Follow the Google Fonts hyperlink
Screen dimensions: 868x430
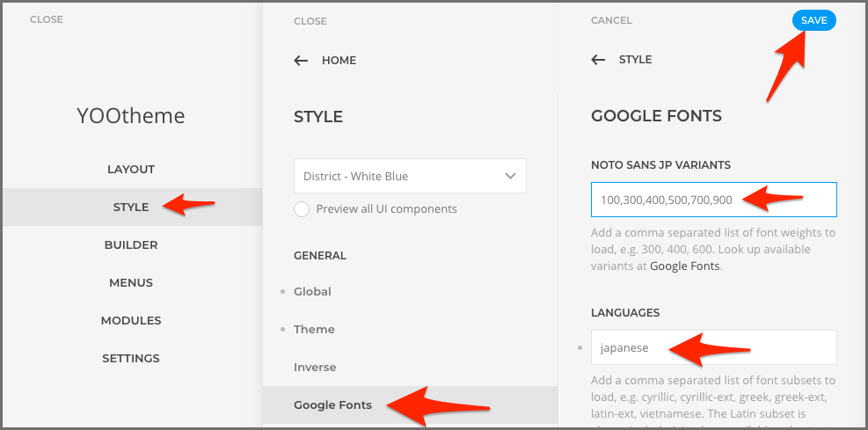click(x=684, y=266)
